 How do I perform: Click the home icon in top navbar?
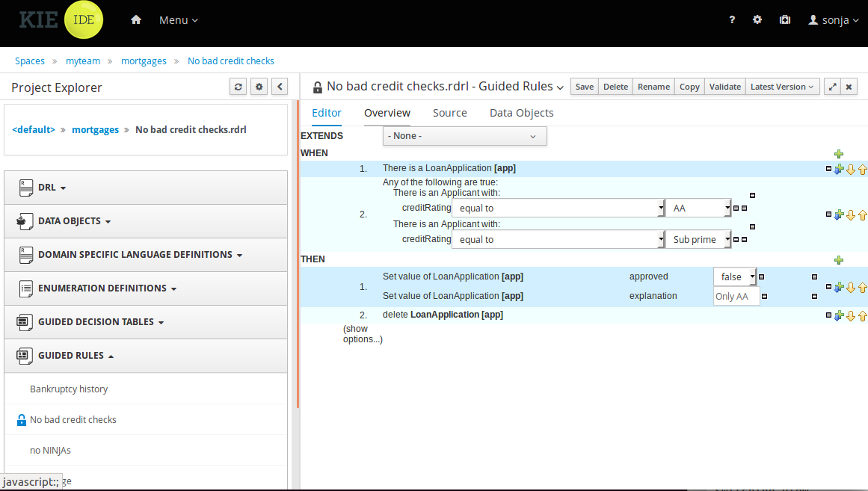pos(136,20)
